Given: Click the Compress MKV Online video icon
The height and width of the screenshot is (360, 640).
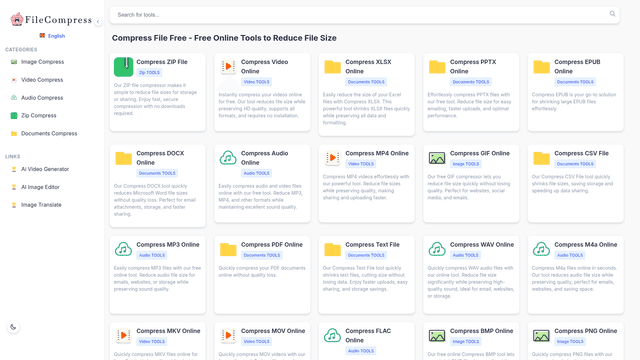Looking at the screenshot, I should (124, 336).
